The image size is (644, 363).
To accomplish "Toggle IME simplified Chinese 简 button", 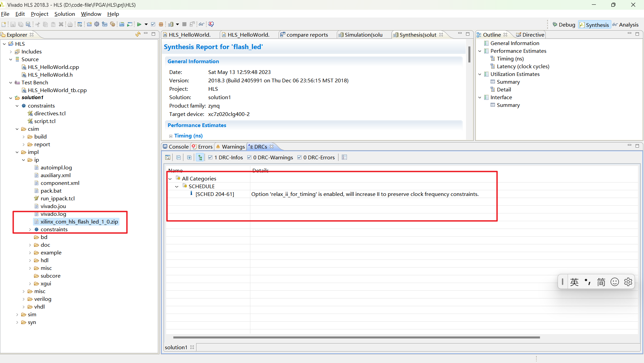I will click(601, 282).
